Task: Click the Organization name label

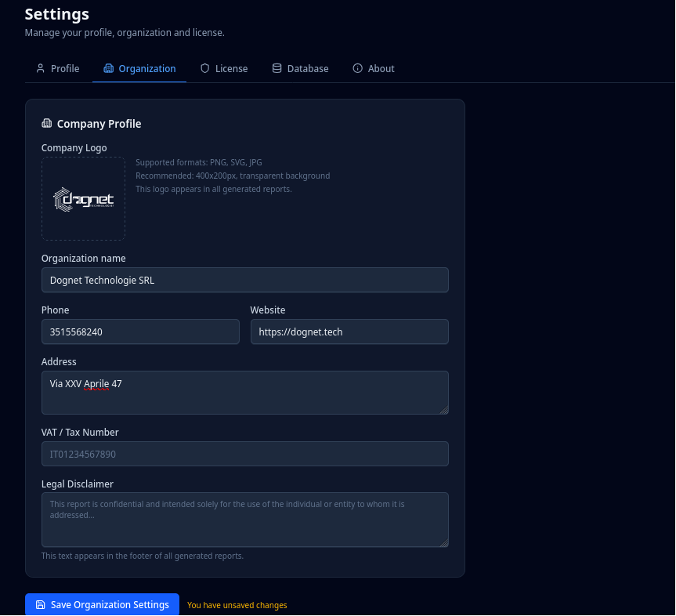Action: (84, 259)
